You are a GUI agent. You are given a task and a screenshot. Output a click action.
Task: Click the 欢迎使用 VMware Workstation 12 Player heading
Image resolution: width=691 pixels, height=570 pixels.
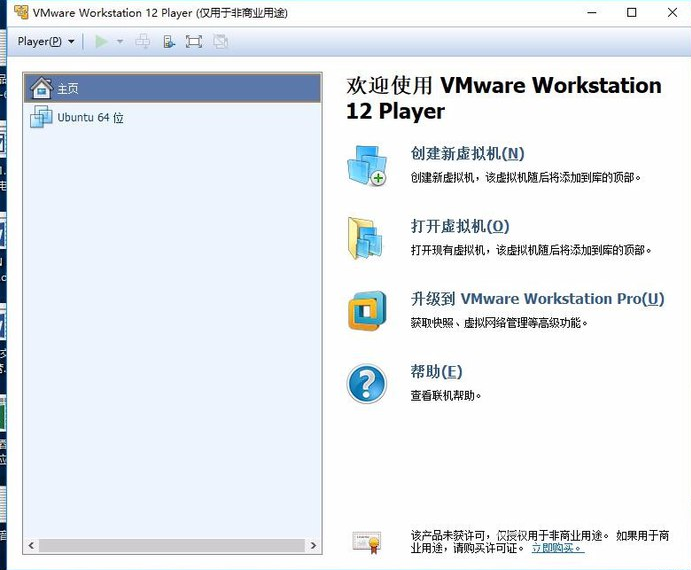click(504, 98)
